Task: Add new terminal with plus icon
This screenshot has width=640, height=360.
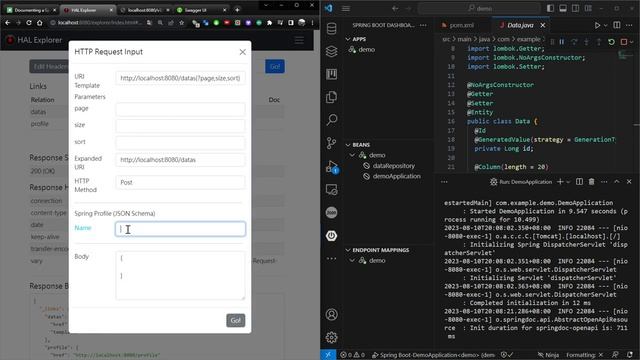Action: (560, 182)
